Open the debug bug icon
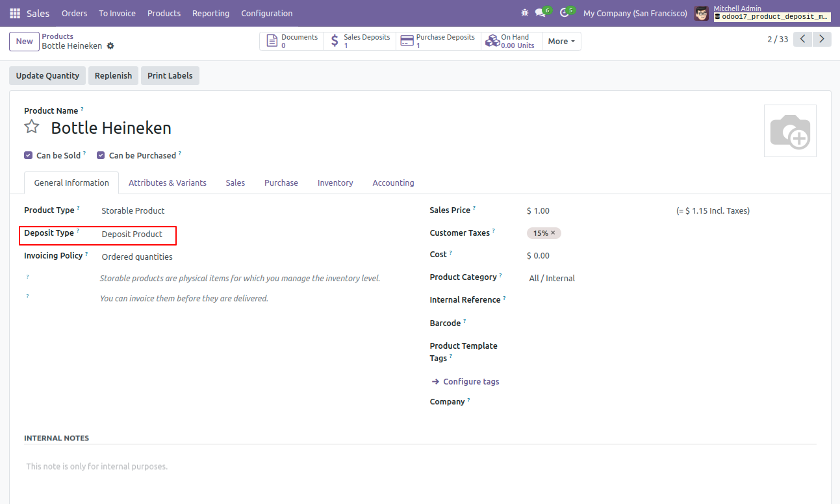Screen dimensions: 840x504 525,13
